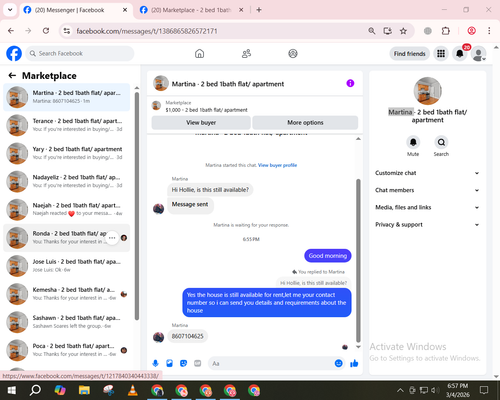Screen dimensions: 500x400
Task: Open the notifications bell icon
Action: (460, 54)
